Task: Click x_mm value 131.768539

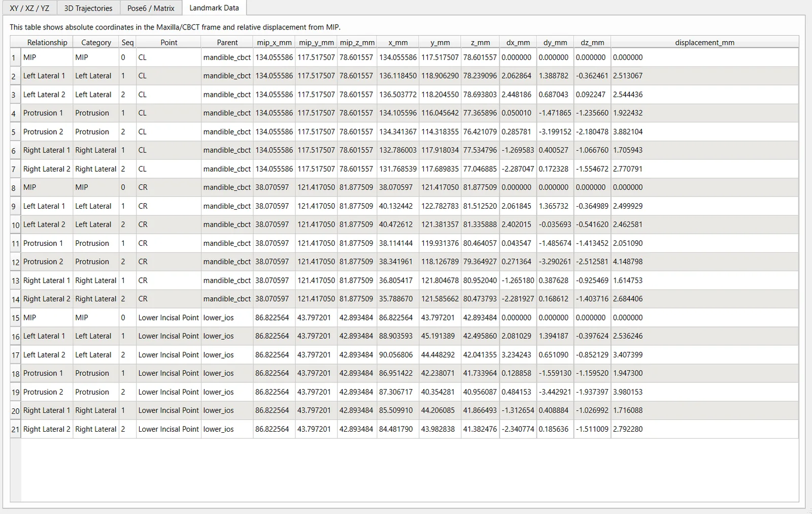Action: click(398, 169)
